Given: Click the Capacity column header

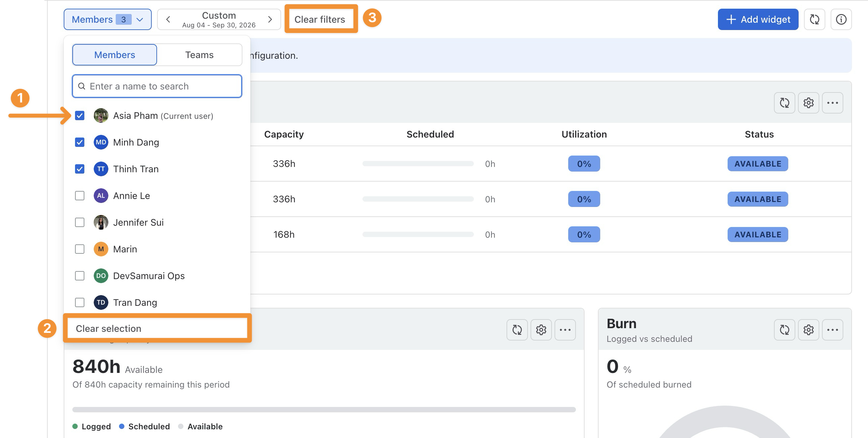Looking at the screenshot, I should [284, 134].
